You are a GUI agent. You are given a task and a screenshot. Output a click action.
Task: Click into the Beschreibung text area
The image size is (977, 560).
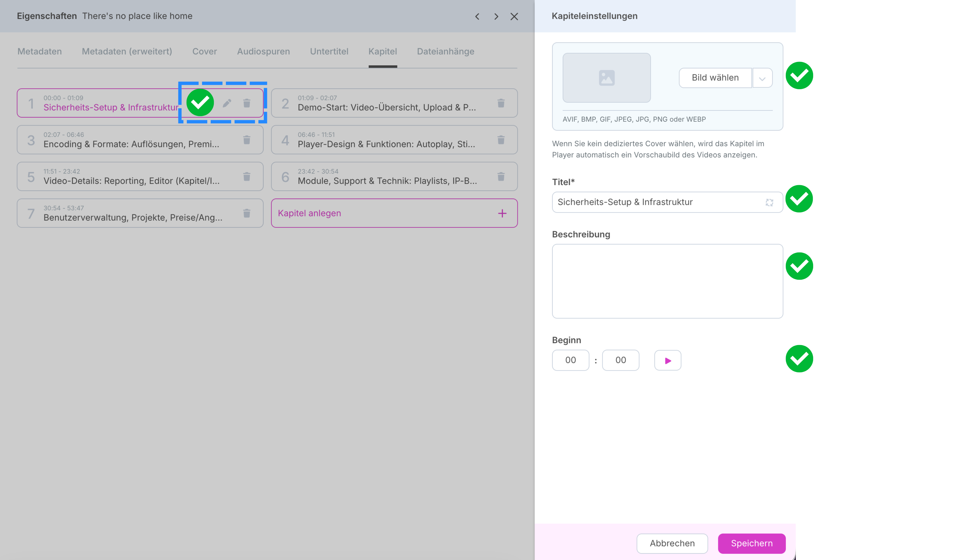(x=667, y=281)
